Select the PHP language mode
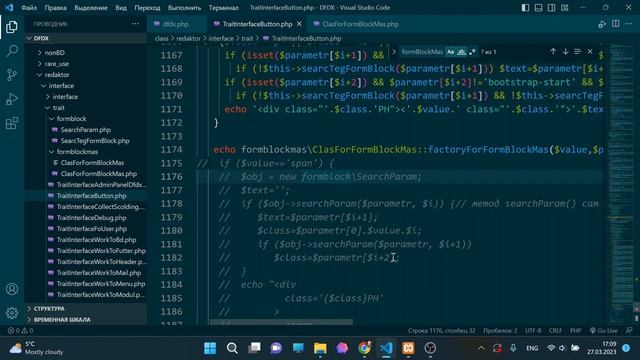 pos(576,331)
